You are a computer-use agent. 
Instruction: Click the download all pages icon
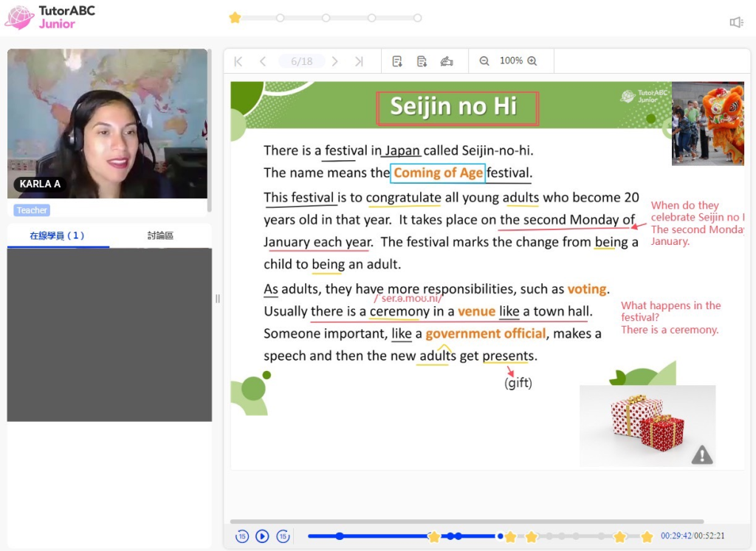(x=422, y=61)
